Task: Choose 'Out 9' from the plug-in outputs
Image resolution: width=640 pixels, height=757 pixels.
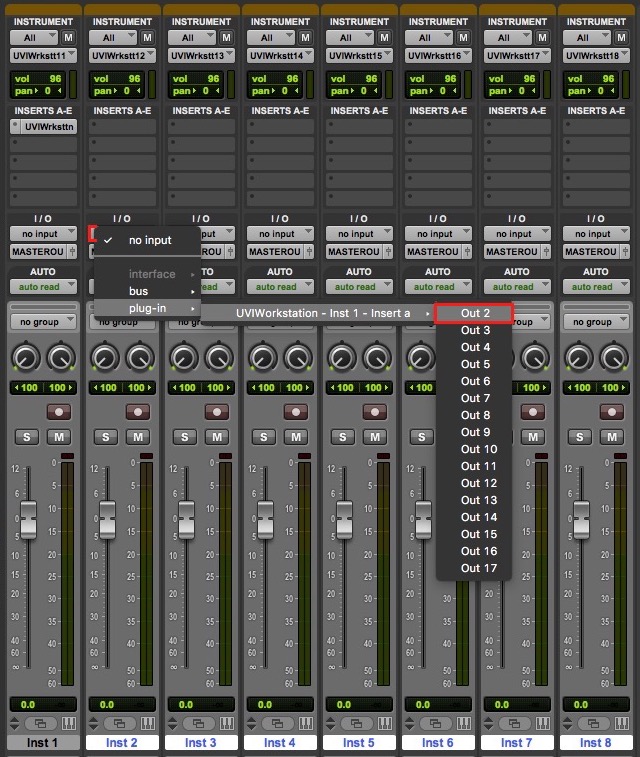Action: coord(473,432)
